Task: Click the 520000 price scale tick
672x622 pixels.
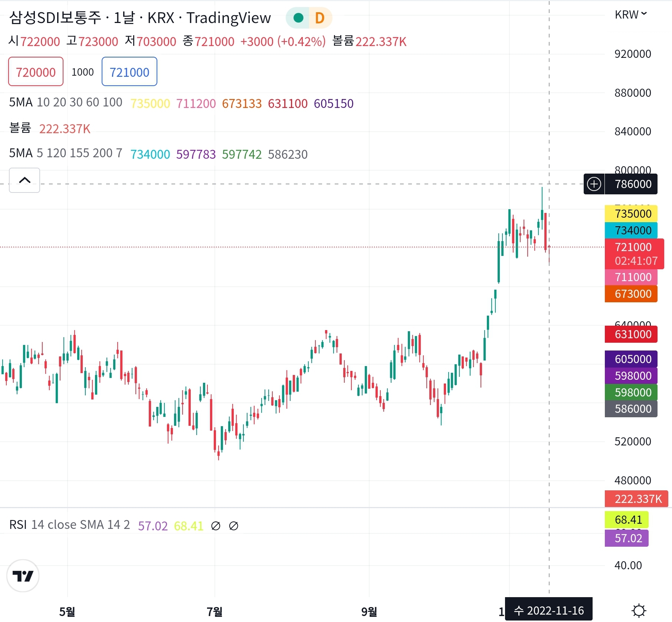Action: (633, 441)
